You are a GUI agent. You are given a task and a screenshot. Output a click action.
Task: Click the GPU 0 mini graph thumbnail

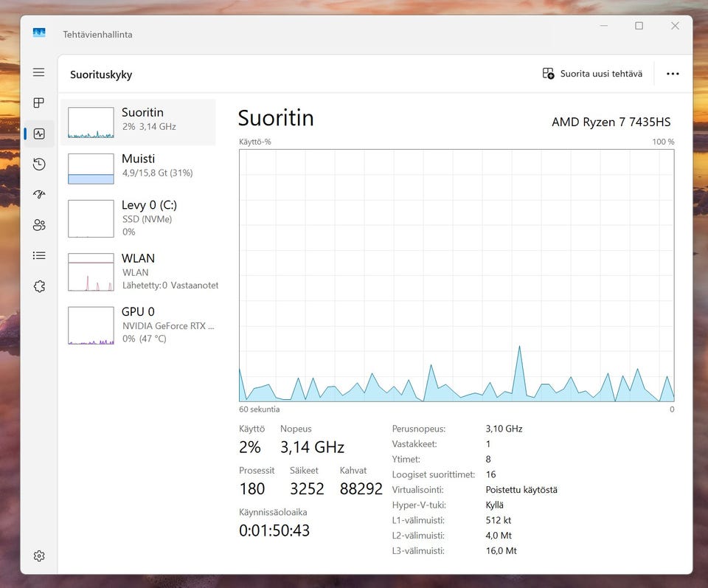[91, 325]
